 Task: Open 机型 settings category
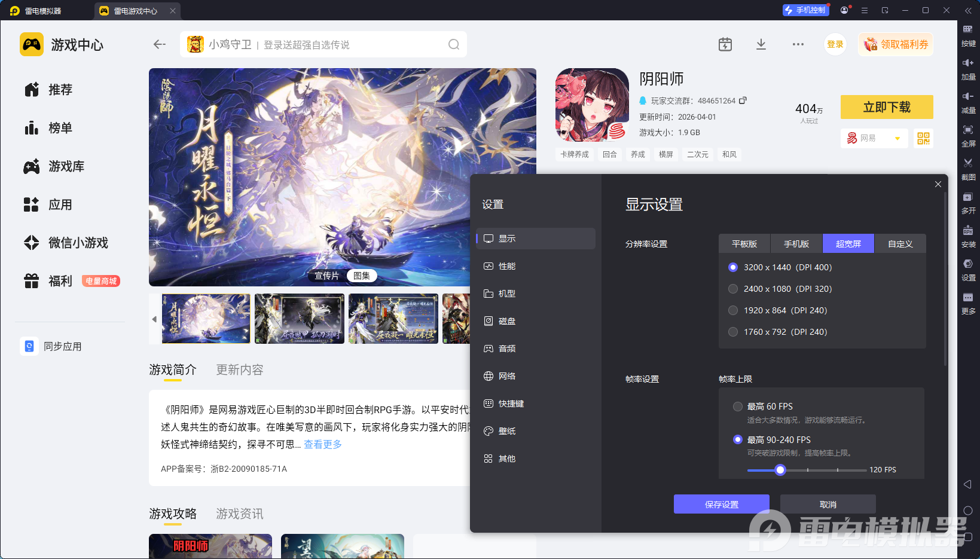[x=536, y=294]
